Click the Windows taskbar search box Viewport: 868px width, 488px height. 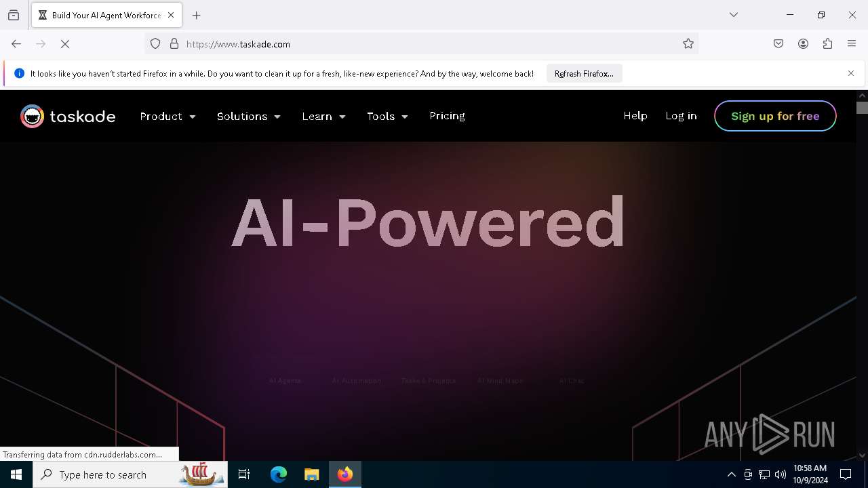click(x=130, y=474)
